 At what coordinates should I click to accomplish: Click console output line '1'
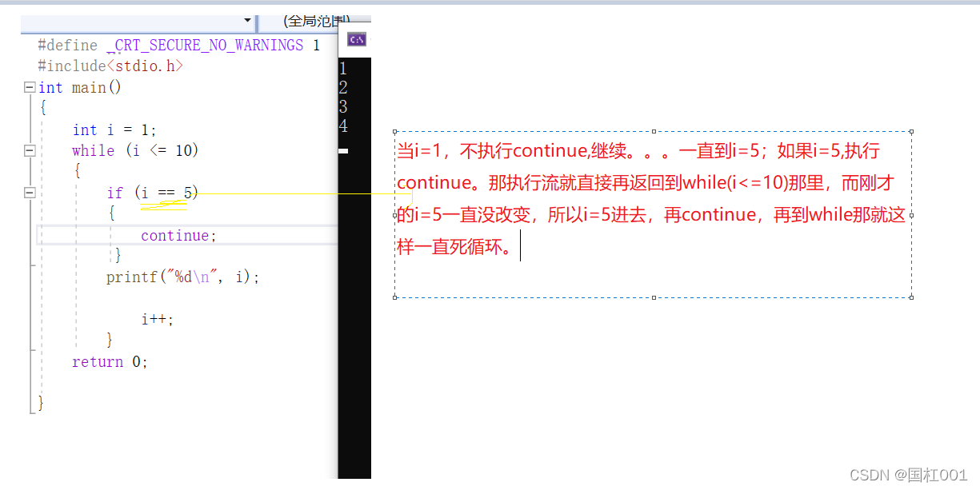(343, 69)
